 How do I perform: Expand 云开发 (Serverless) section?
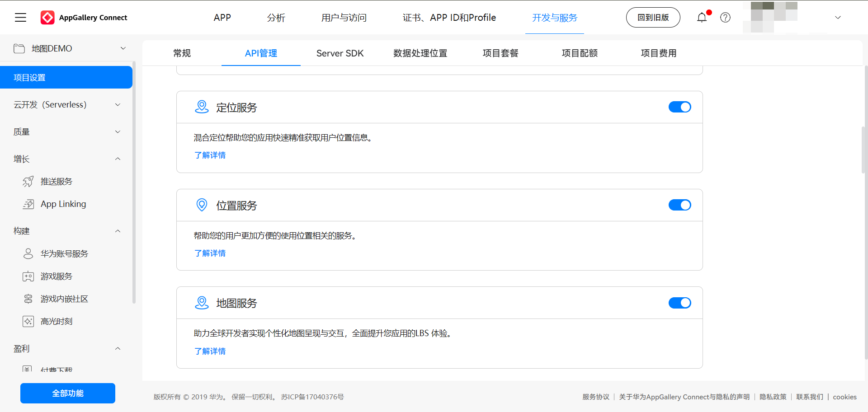[x=118, y=105]
